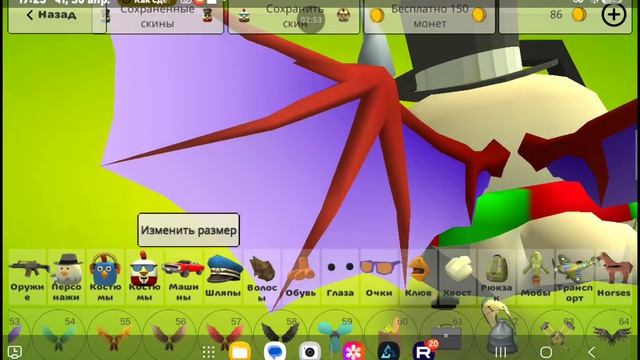This screenshot has width=640, height=360.
Task: Open the blue Messages app in taskbar
Action: tap(274, 351)
